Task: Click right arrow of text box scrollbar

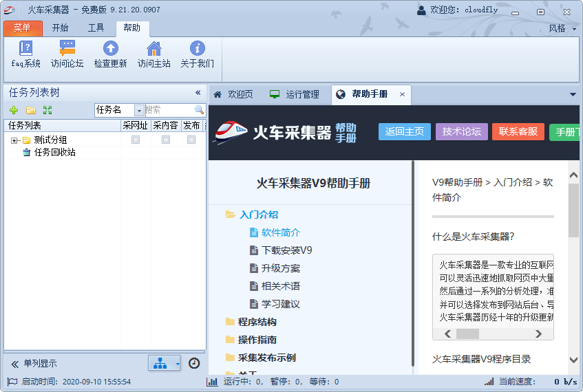Action: [x=538, y=334]
